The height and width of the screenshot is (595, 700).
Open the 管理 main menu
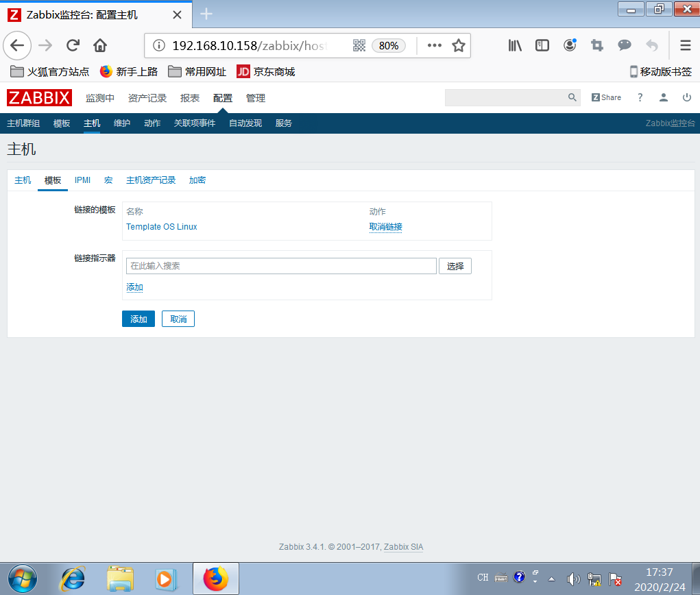click(256, 98)
